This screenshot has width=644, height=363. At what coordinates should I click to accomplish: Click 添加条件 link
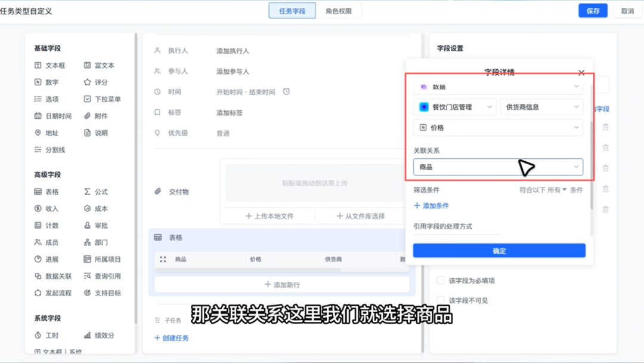pyautogui.click(x=431, y=205)
